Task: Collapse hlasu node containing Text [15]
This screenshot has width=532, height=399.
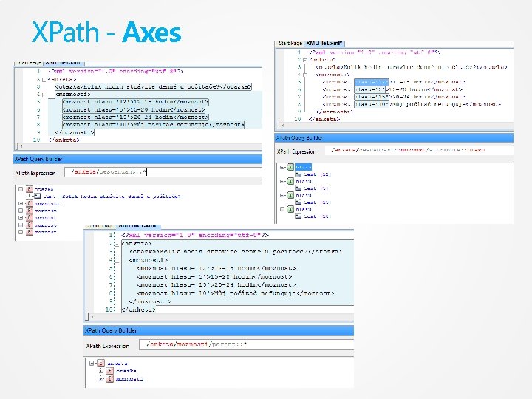Action: click(x=282, y=195)
